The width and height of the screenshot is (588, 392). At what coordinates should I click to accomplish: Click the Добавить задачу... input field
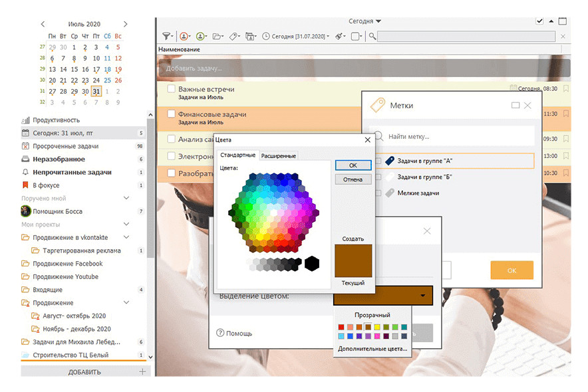pos(364,68)
